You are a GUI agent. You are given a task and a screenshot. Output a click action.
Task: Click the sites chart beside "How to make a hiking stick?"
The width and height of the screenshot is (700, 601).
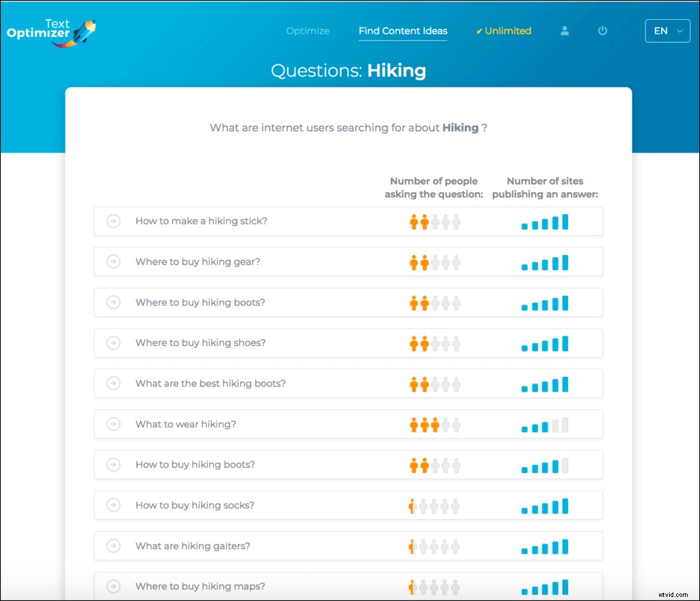[x=545, y=221]
